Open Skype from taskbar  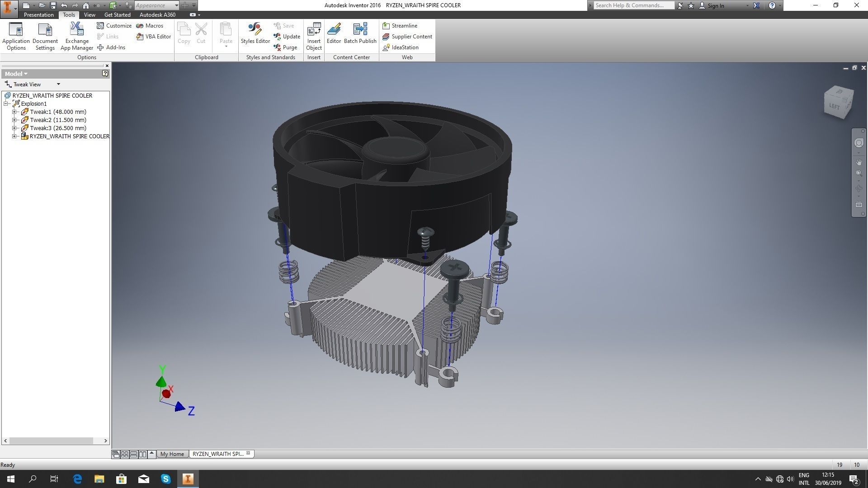tap(165, 479)
